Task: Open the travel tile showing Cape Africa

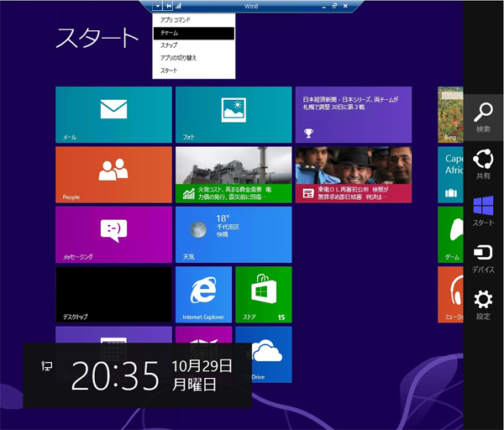Action: pyautogui.click(x=450, y=175)
